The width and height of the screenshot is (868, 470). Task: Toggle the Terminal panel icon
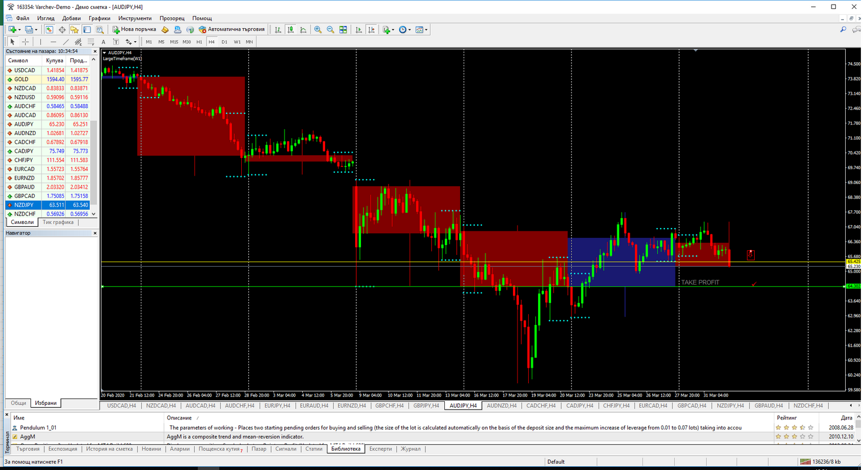87,29
